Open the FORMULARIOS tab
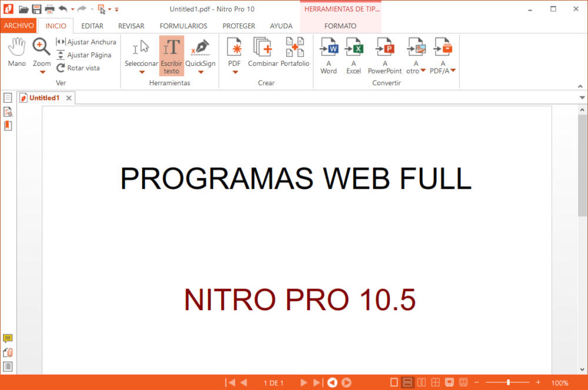 (x=183, y=26)
